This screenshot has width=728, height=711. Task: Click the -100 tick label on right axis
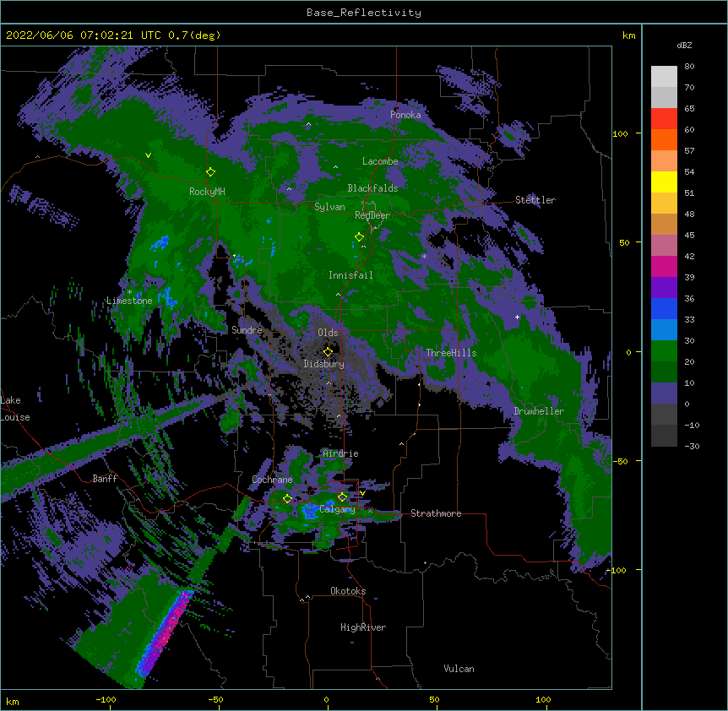tap(618, 570)
